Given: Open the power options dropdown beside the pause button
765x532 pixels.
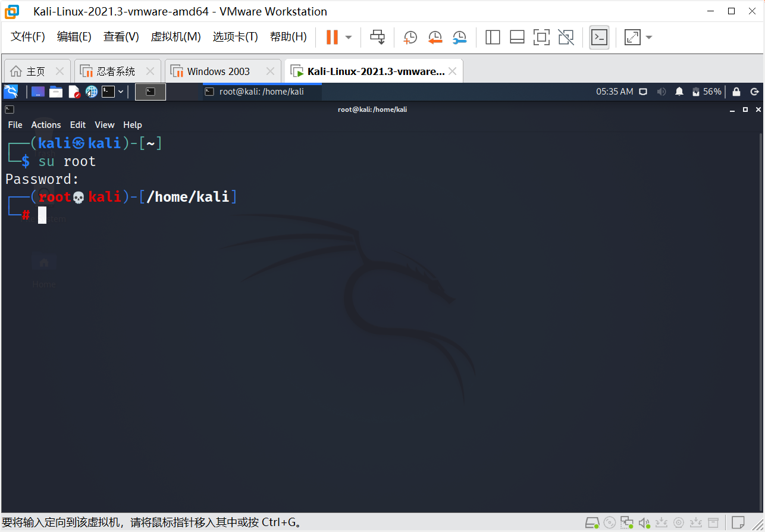Looking at the screenshot, I should click(349, 37).
